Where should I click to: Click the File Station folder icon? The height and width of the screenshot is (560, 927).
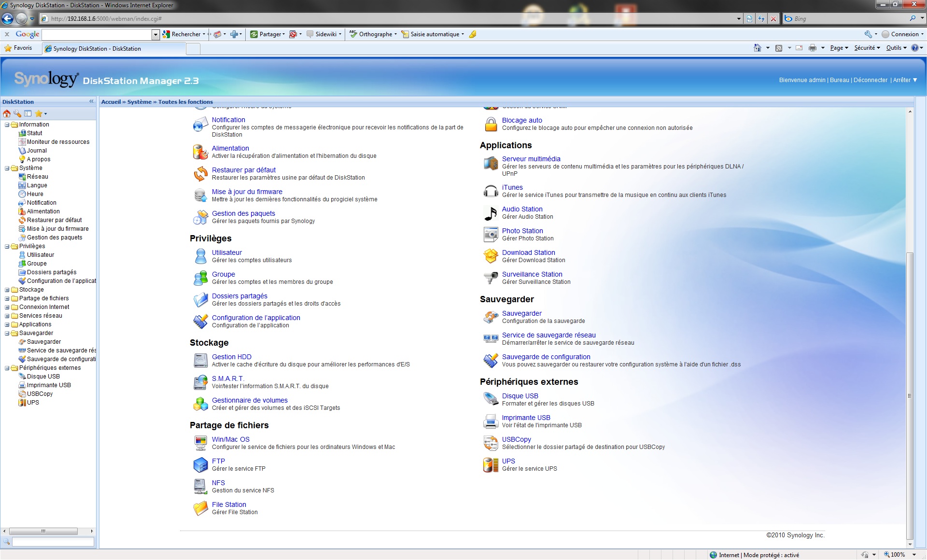tap(200, 508)
